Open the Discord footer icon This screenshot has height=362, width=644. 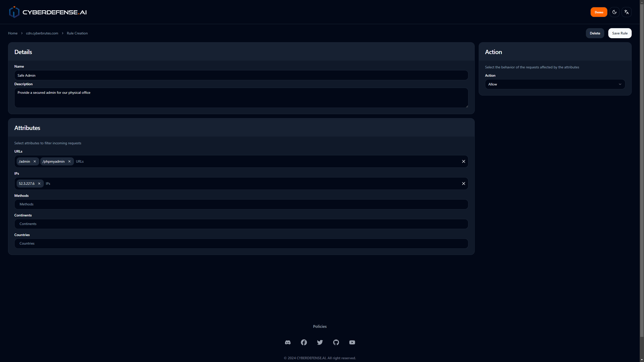(288, 342)
